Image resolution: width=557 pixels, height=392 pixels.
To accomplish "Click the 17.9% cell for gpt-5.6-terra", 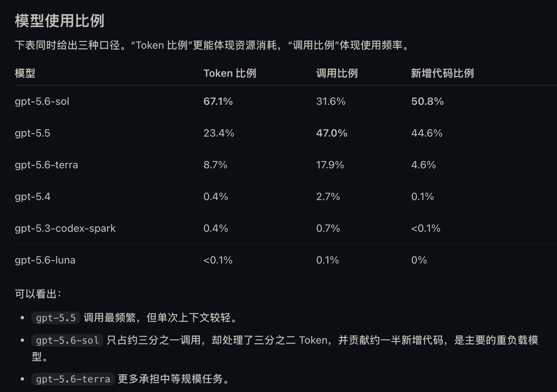I will coord(330,165).
